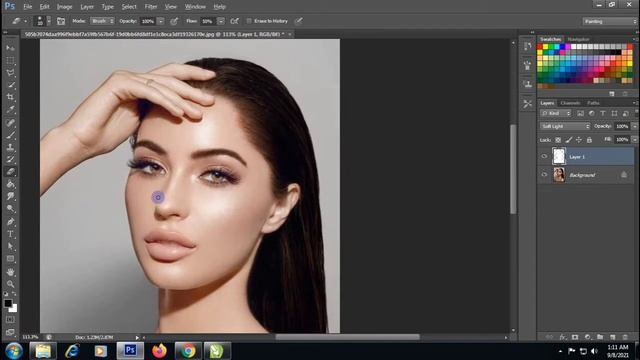Image resolution: width=640 pixels, height=360 pixels.
Task: Select the Smudge tool
Action: click(10, 196)
